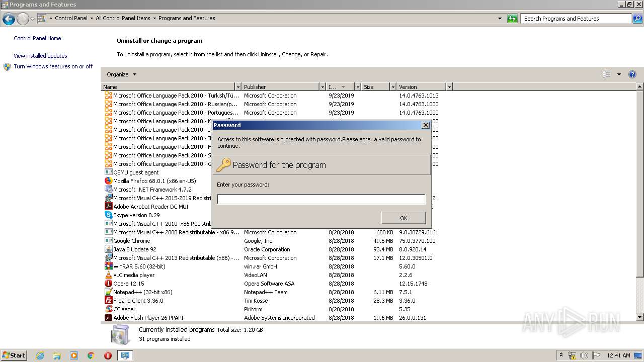The width and height of the screenshot is (644, 362).
Task: Open the Size column filter dropdown
Action: [x=393, y=87]
